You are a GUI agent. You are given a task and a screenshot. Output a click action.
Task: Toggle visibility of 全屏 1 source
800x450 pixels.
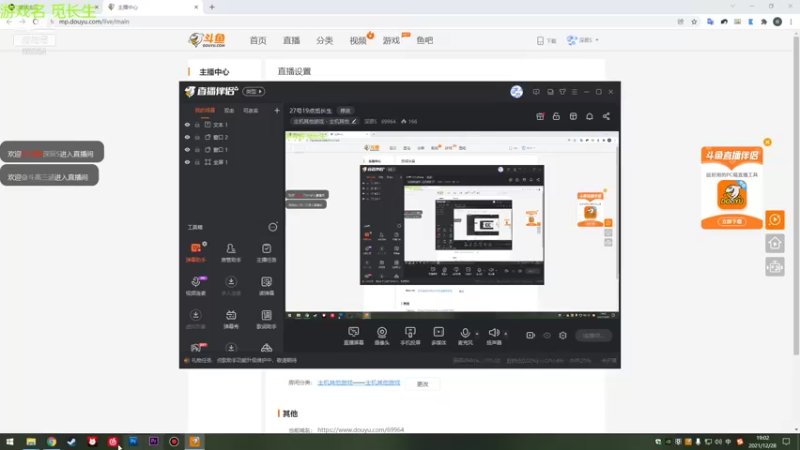tap(187, 162)
